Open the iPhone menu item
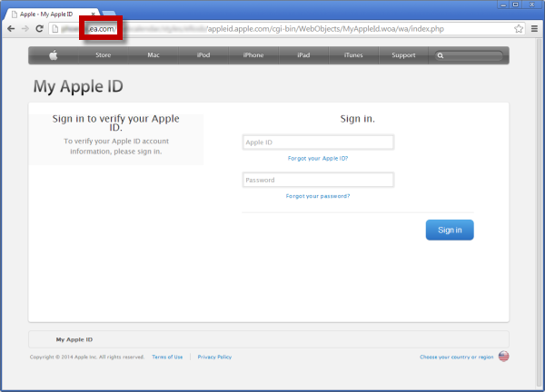This screenshot has height=392, width=545. [x=253, y=55]
